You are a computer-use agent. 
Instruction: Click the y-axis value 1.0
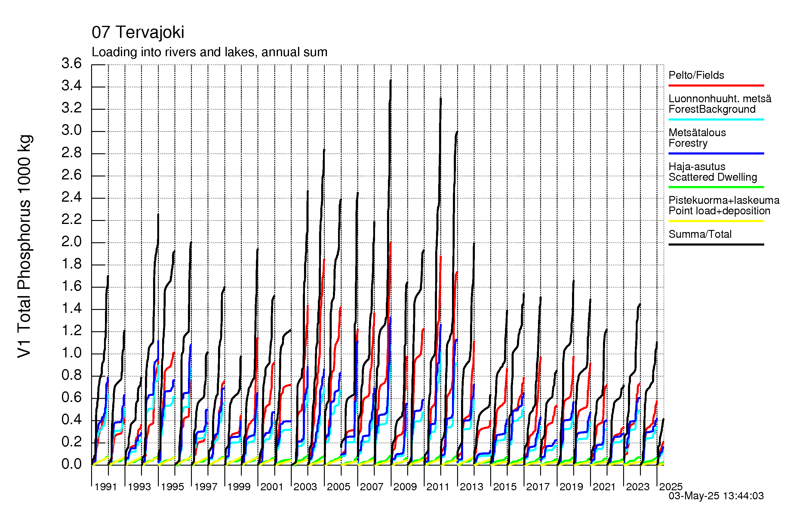(72, 353)
